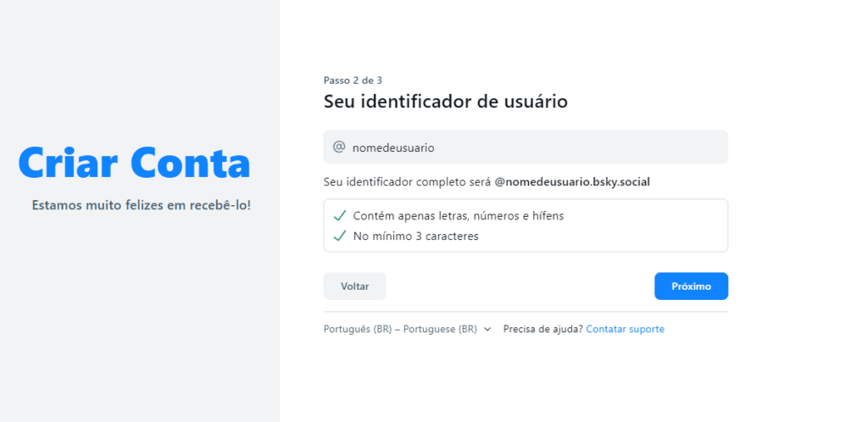
Task: Click the Precisa de ajuda? text
Action: [x=542, y=329]
